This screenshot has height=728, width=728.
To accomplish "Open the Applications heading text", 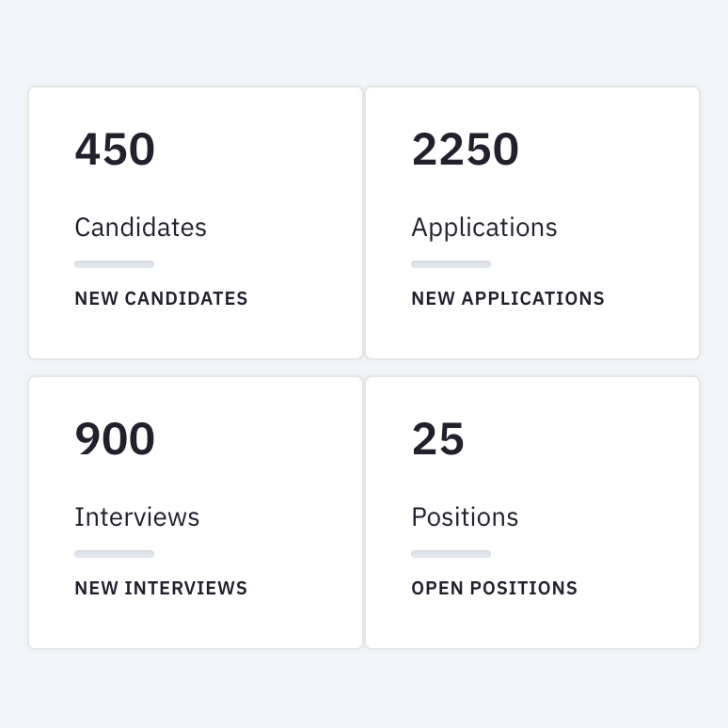I will point(483,228).
